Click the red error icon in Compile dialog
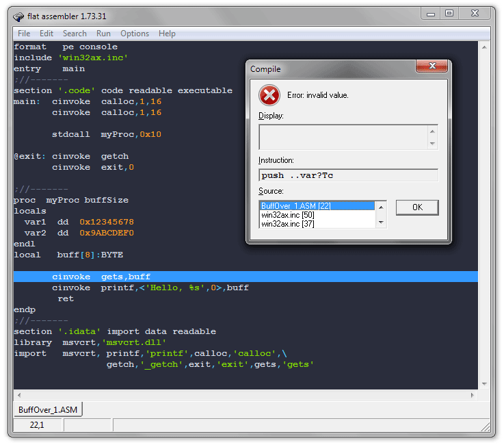Image resolution: width=504 pixels, height=447 pixels. pyautogui.click(x=269, y=94)
